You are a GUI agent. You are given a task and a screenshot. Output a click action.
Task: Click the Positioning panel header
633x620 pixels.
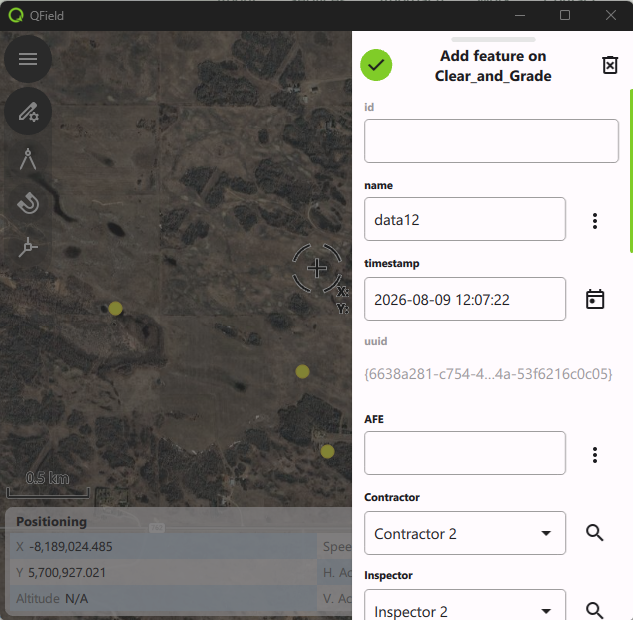tap(51, 522)
